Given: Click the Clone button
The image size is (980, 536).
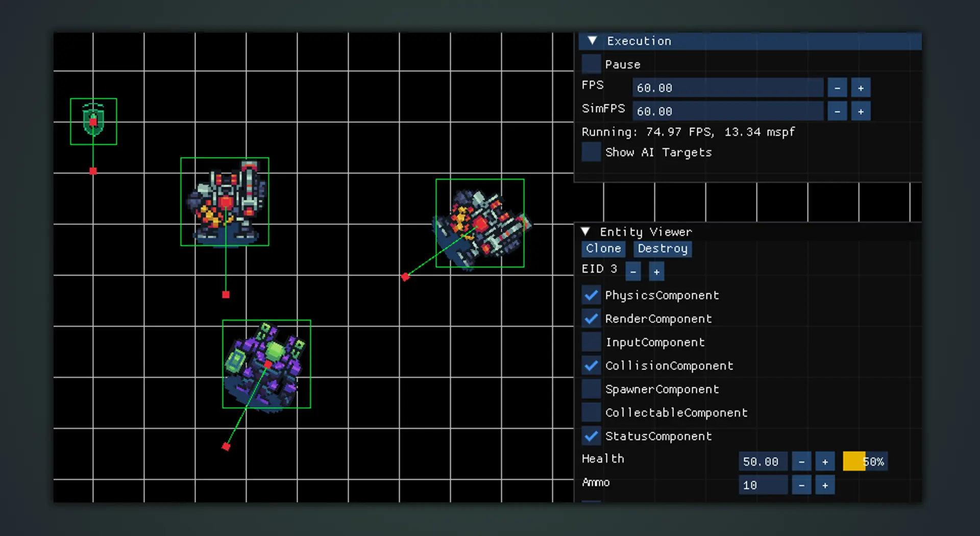Looking at the screenshot, I should tap(603, 249).
